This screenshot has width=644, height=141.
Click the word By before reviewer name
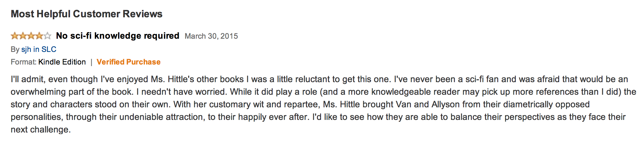pos(15,49)
